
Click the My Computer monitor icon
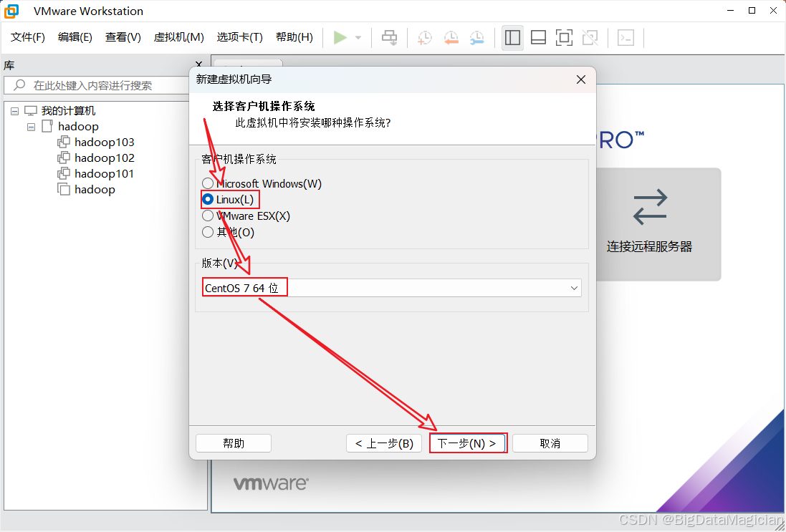[31, 111]
